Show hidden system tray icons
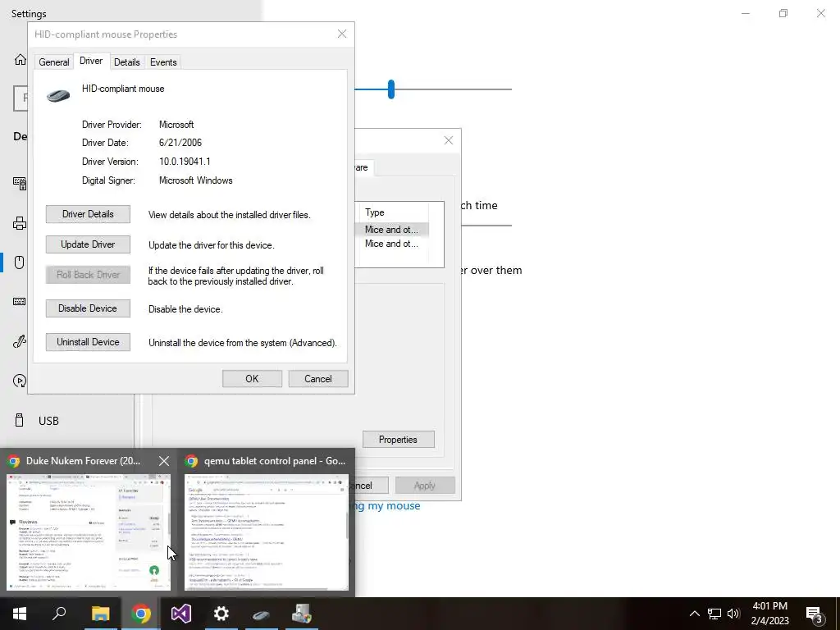Image resolution: width=840 pixels, height=630 pixels. (x=694, y=614)
